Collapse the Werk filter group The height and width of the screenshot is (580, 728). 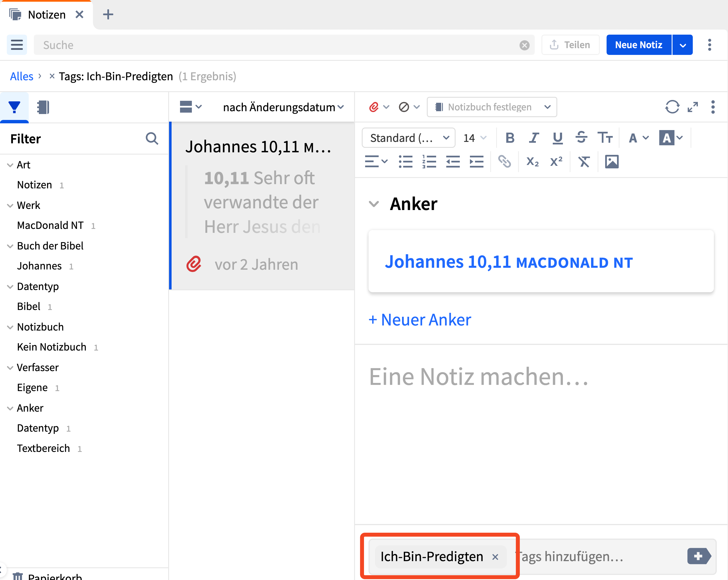(x=10, y=206)
